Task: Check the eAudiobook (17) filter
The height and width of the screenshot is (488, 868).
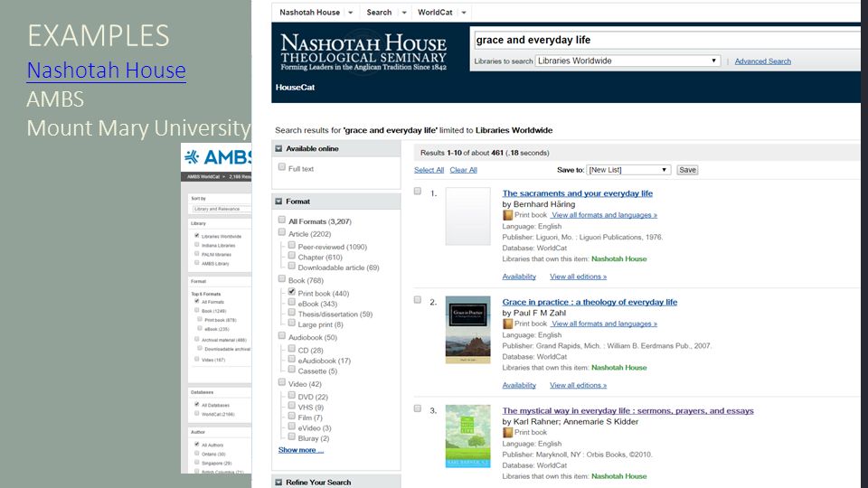Action: 291,359
